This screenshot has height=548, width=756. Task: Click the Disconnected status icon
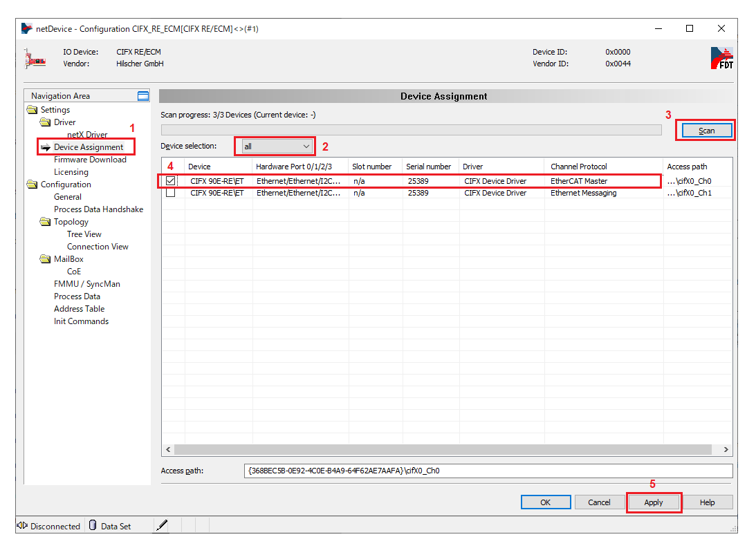(21, 526)
